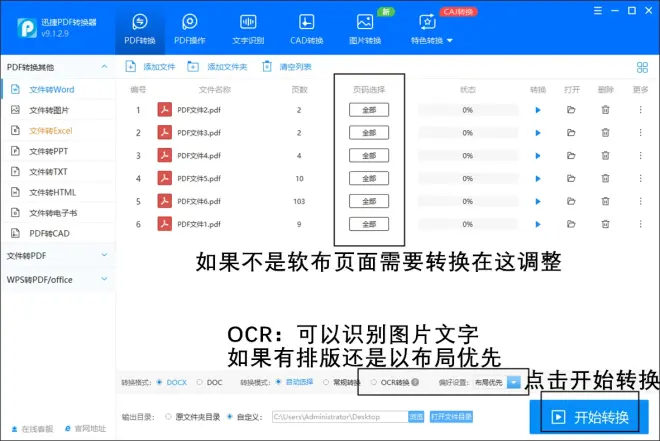Open the output folder for PDF文件6.pdf
Screen dimensions: 660x441
click(571, 201)
